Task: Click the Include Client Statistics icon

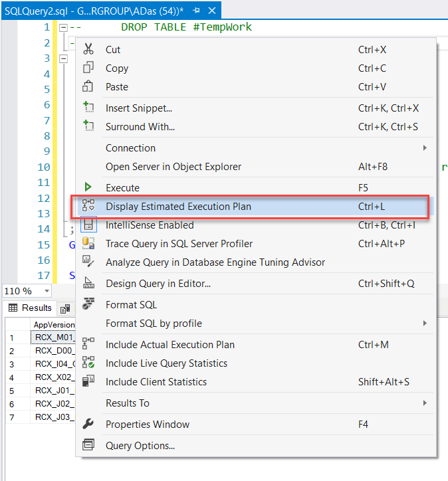Action: (x=88, y=381)
